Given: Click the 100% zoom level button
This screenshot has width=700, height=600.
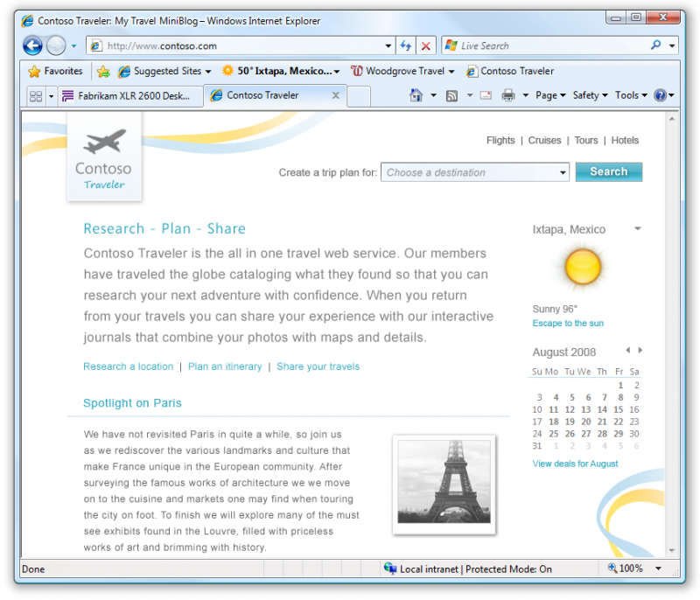Looking at the screenshot, I should coord(626,569).
